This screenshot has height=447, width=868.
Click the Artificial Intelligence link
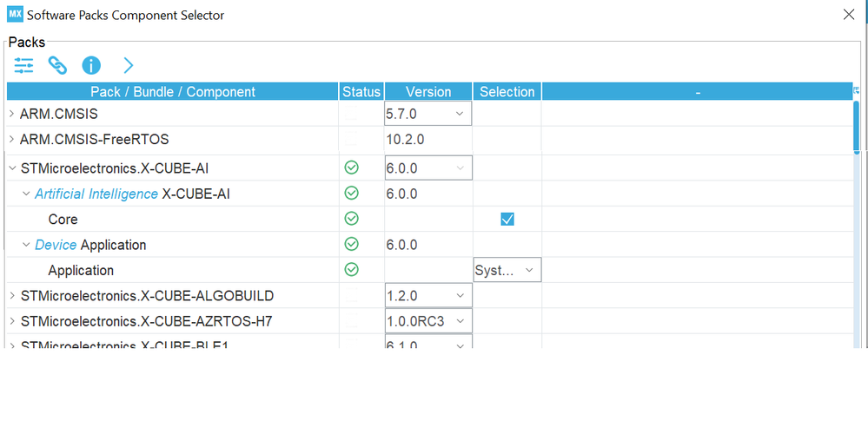tap(96, 194)
